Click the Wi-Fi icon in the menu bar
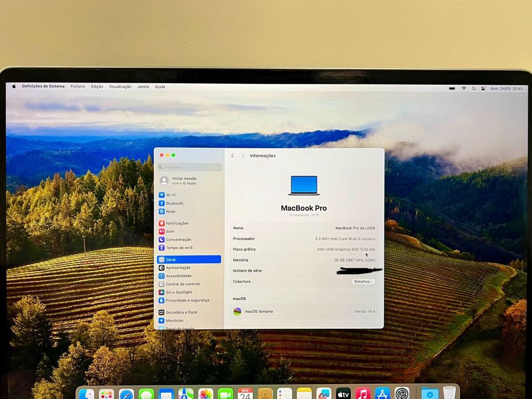532x399 pixels. click(x=464, y=88)
